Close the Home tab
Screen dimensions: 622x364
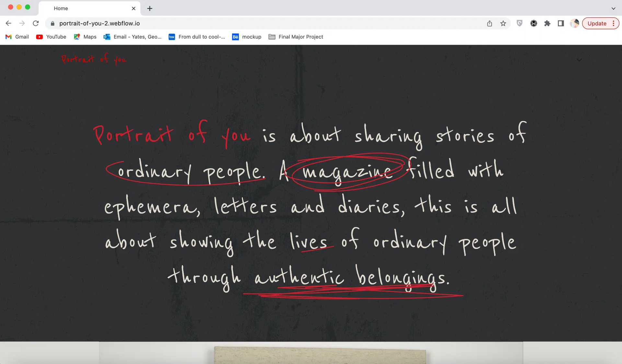pos(133,8)
